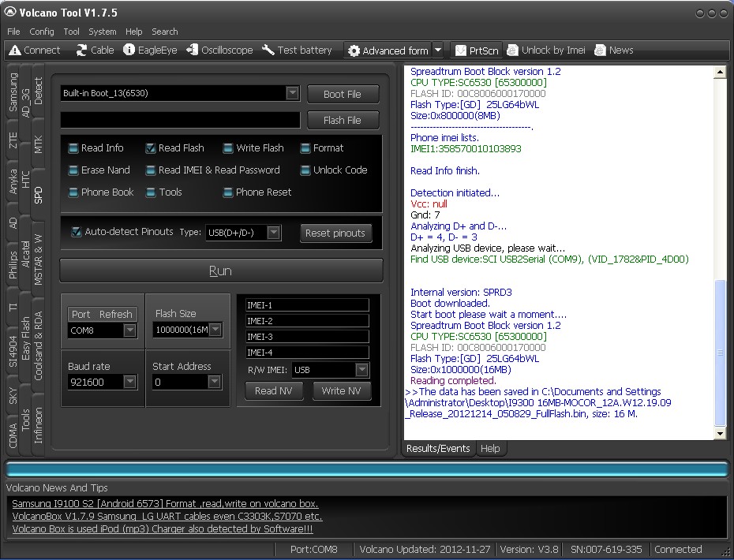The image size is (734, 560).
Task: Select the MTK side tab
Action: pos(38,144)
